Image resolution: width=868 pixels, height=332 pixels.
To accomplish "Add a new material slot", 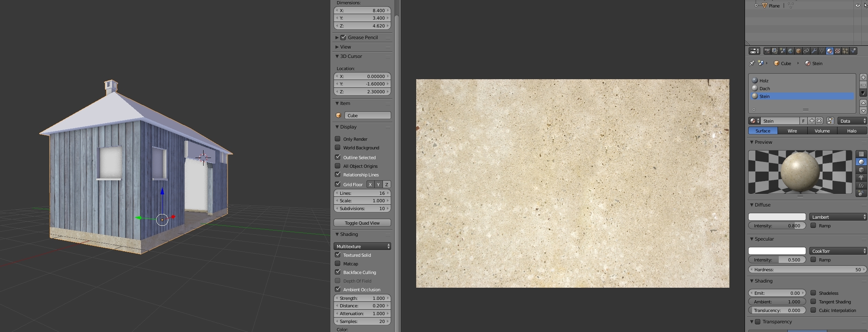I will pos(863,77).
